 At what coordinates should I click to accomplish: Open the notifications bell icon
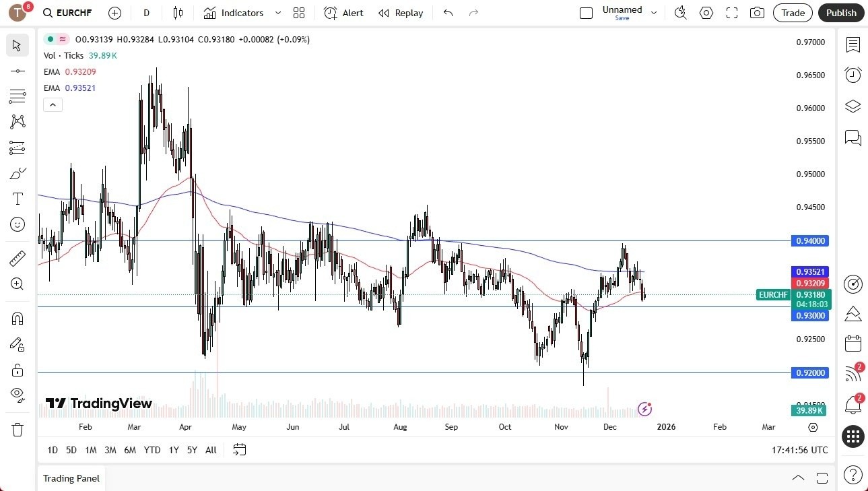853,405
